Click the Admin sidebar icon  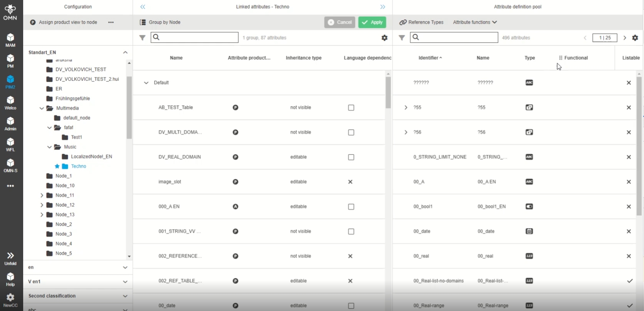tap(10, 123)
